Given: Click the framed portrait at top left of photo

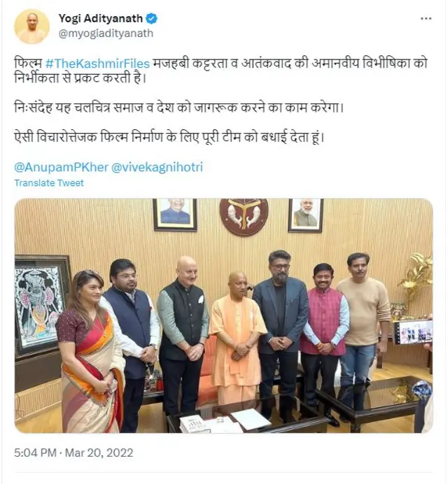Looking at the screenshot, I should pos(175,215).
